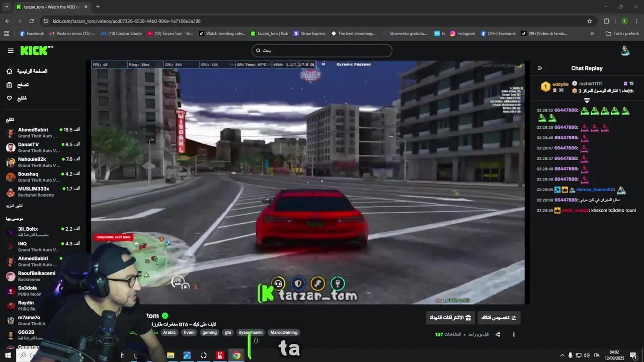Open Raydin channel in sidebar
This screenshot has width=644, height=362.
pyautogui.click(x=25, y=306)
